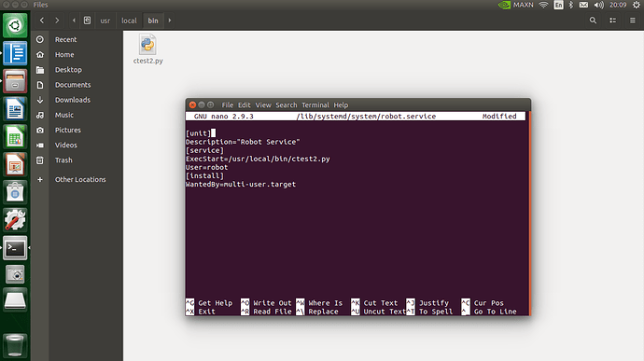This screenshot has width=644, height=361.
Task: Open terminal Search menu
Action: click(x=287, y=105)
